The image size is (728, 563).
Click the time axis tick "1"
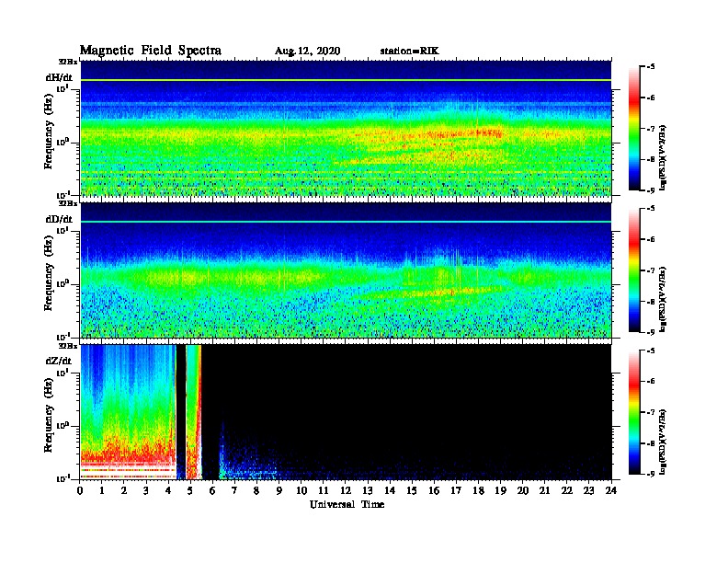pyautogui.click(x=102, y=491)
